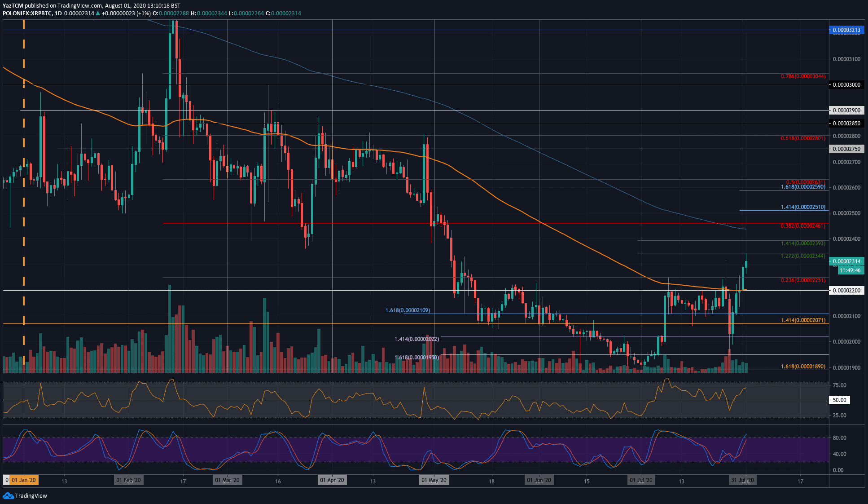Select the 1.414 extension label (0.00002393)
The height and width of the screenshot is (504, 868).
tap(803, 243)
